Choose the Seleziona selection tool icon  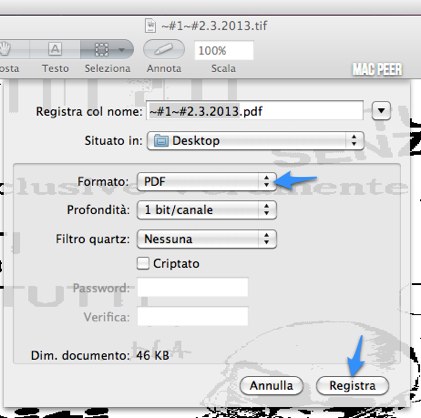tap(102, 49)
